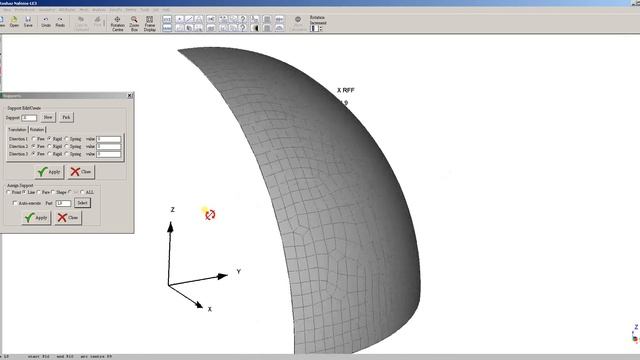Open the Frame Display tool

click(x=149, y=24)
